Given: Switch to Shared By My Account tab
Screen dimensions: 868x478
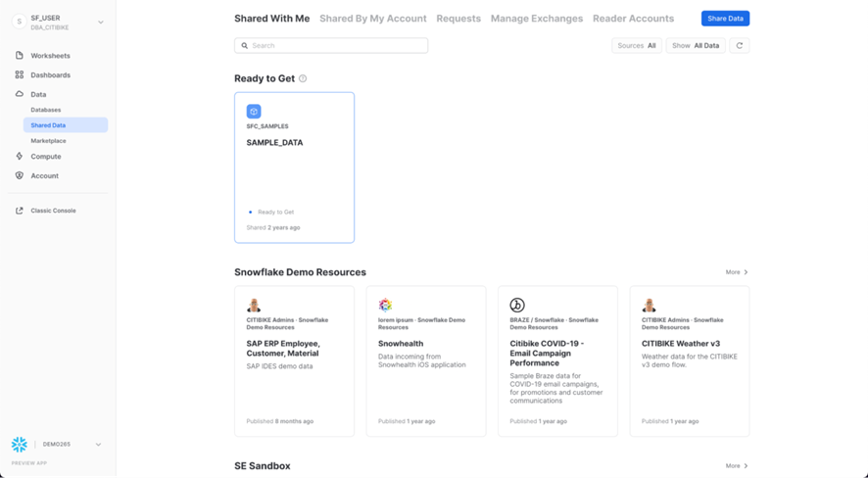Looking at the screenshot, I should click(372, 19).
